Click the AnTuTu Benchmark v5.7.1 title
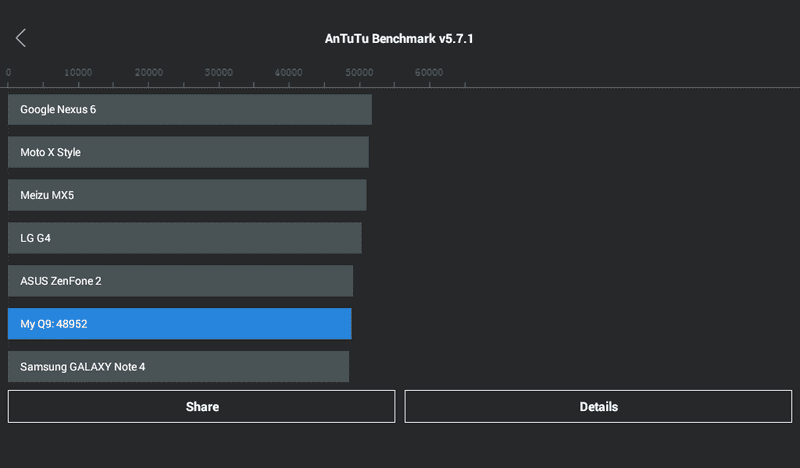Screen dimensions: 800x468 click(399, 39)
